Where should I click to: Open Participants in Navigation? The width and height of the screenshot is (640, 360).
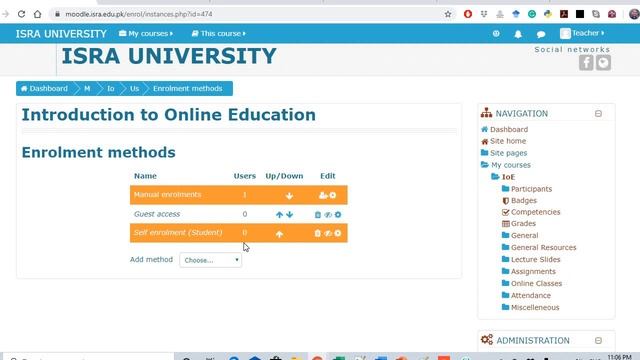click(x=531, y=189)
